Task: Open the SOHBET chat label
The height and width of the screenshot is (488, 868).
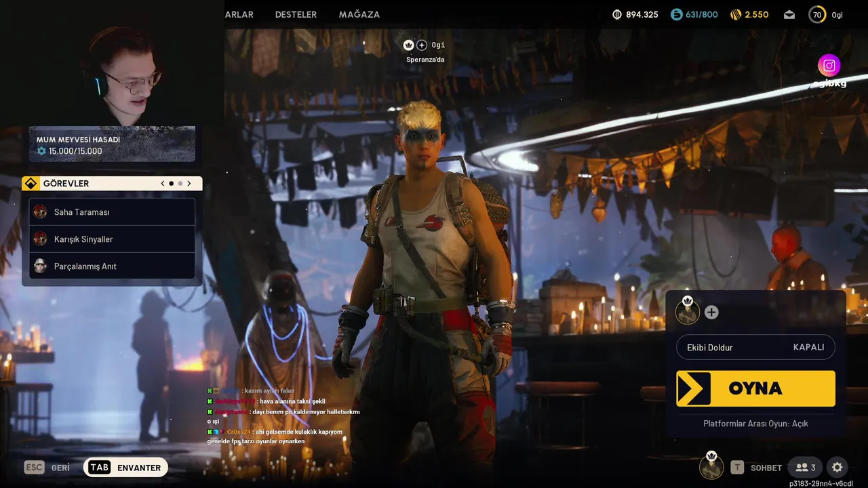Action: tap(766, 468)
